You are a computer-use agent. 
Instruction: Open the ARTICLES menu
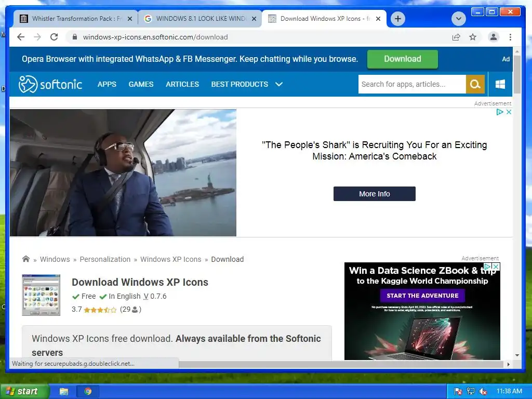tap(182, 84)
